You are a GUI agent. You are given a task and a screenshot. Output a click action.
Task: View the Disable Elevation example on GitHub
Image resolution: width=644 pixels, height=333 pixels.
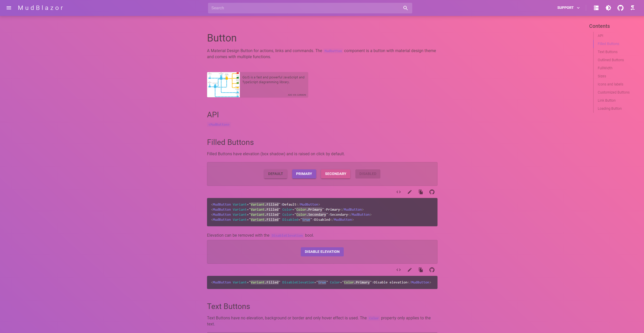click(432, 270)
